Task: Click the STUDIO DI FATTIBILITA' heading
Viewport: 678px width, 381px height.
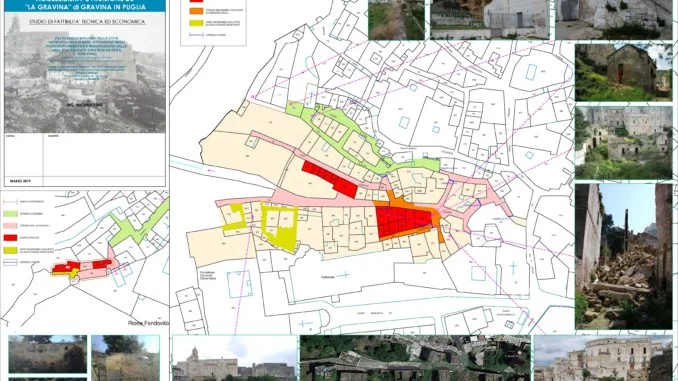Action: click(87, 22)
